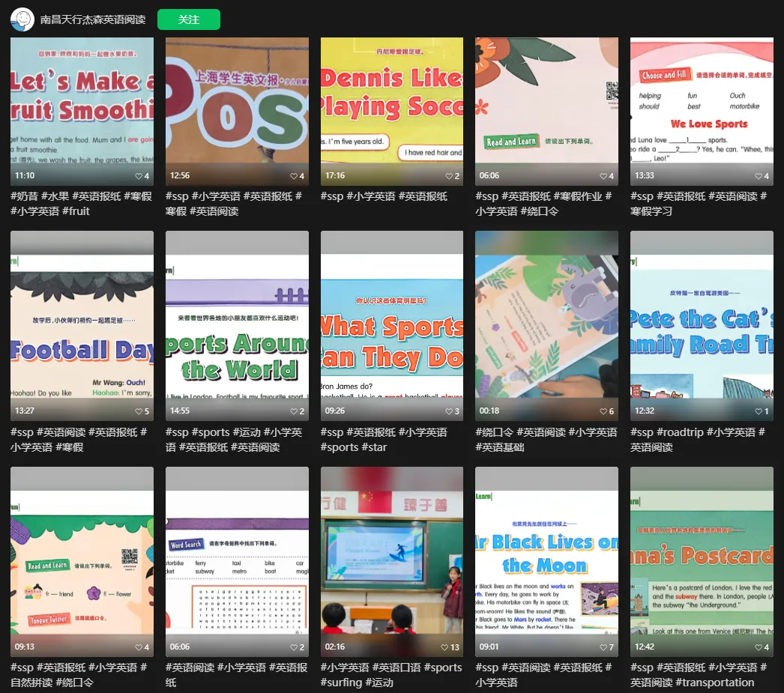Image resolution: width=784 pixels, height=693 pixels.
Task: Click the green 关注 follow button
Action: 188,19
